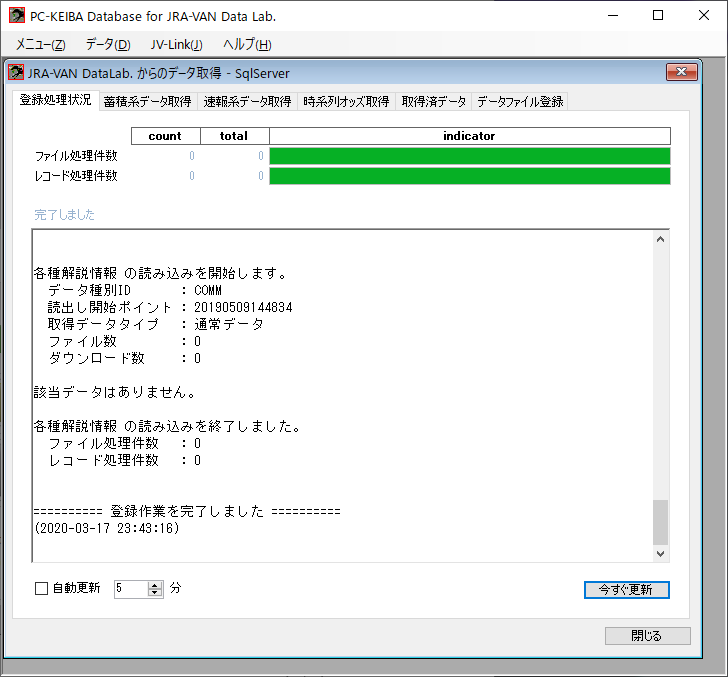The image size is (728, 677).
Task: Click the count column header
Action: (x=165, y=136)
